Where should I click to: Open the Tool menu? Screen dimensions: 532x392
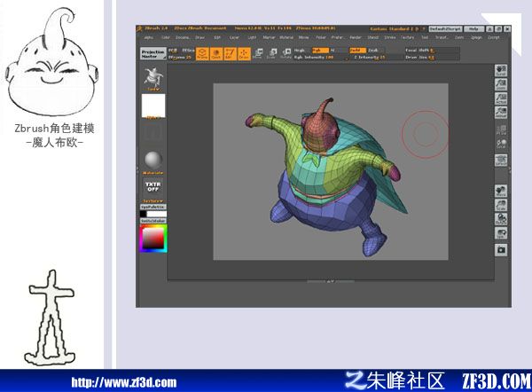tap(425, 37)
